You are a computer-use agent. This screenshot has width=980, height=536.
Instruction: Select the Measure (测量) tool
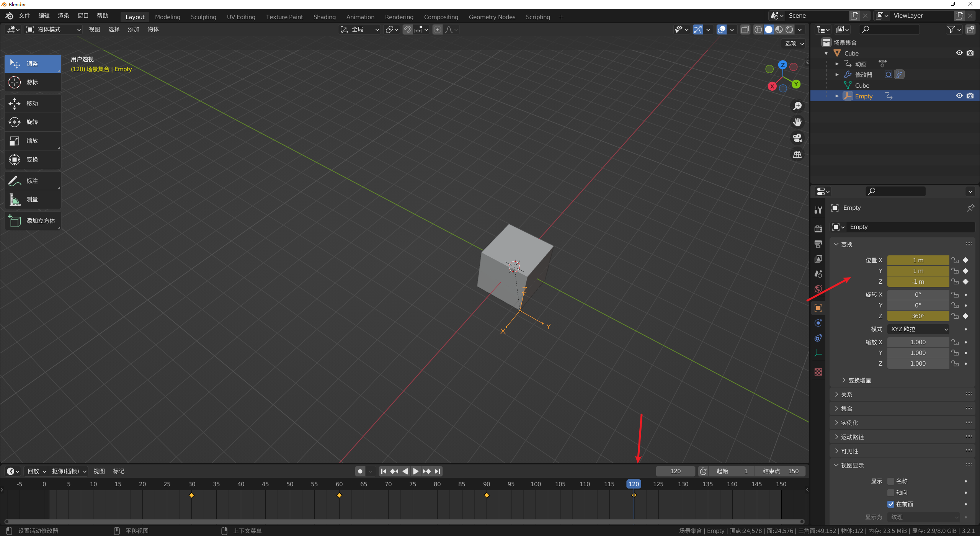click(33, 199)
